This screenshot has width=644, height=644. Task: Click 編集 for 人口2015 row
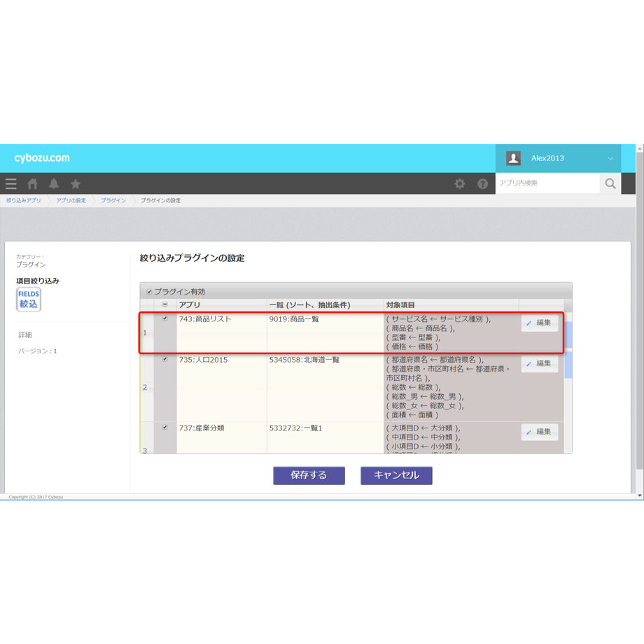[540, 363]
